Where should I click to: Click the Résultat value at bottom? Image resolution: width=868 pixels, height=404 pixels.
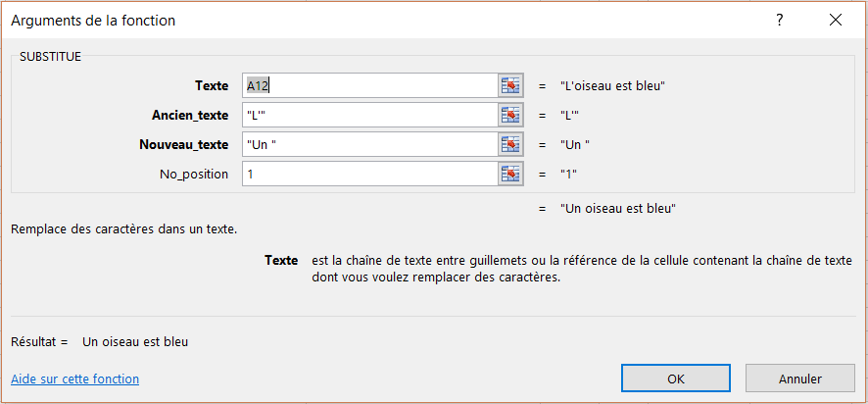(135, 342)
